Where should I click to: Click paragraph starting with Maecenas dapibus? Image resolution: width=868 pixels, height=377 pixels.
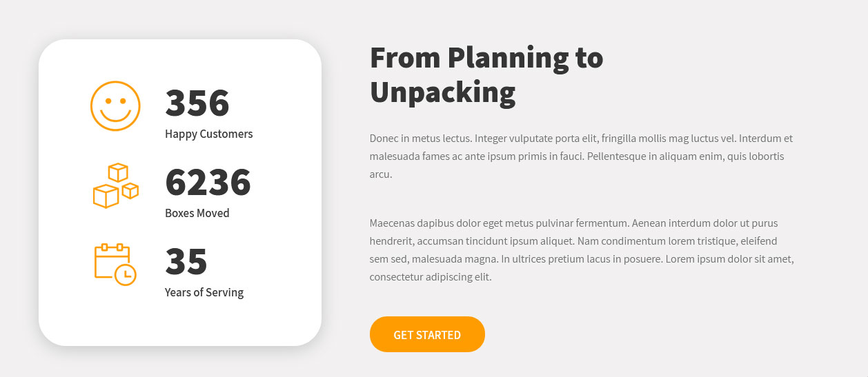click(x=582, y=250)
